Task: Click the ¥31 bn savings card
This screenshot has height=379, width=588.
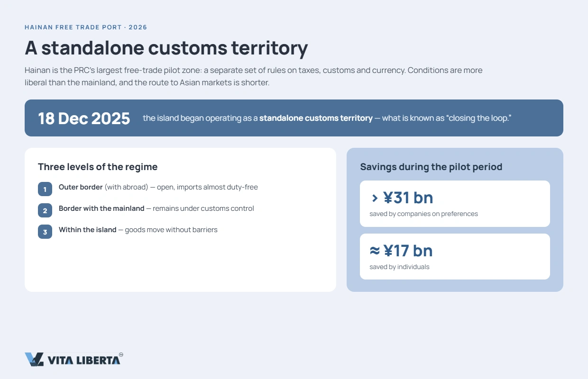Action: [455, 204]
